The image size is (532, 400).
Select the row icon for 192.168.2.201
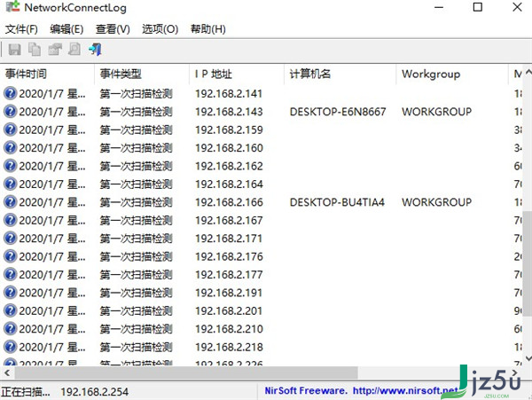click(x=10, y=310)
